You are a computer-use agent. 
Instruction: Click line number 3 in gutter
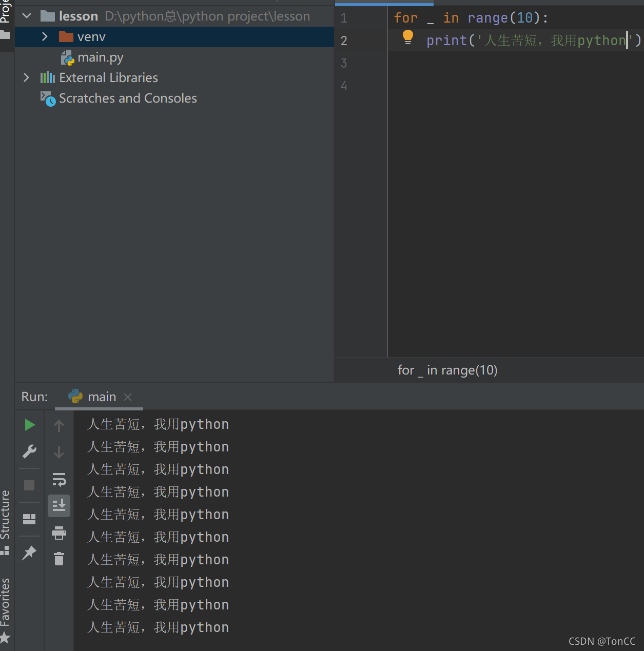click(344, 64)
